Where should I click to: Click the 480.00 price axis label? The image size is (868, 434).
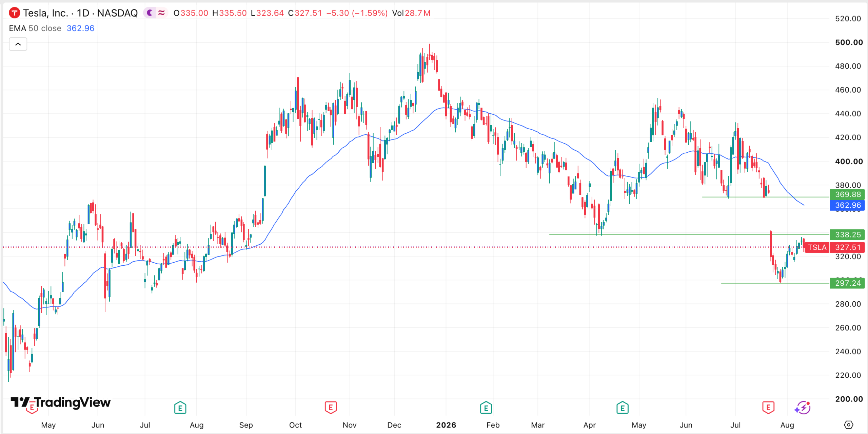pyautogui.click(x=848, y=66)
